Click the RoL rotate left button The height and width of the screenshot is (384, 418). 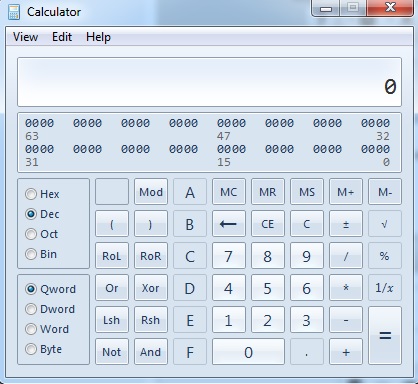tap(112, 256)
